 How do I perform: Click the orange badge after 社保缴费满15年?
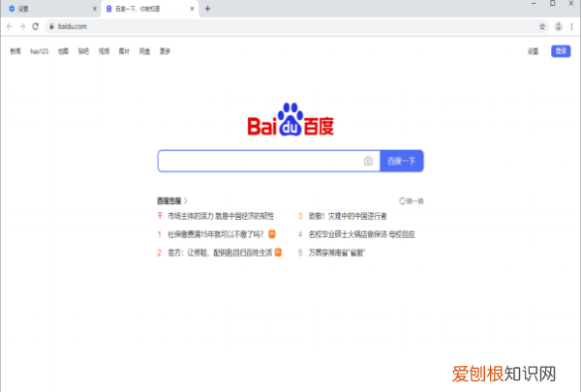tap(272, 234)
